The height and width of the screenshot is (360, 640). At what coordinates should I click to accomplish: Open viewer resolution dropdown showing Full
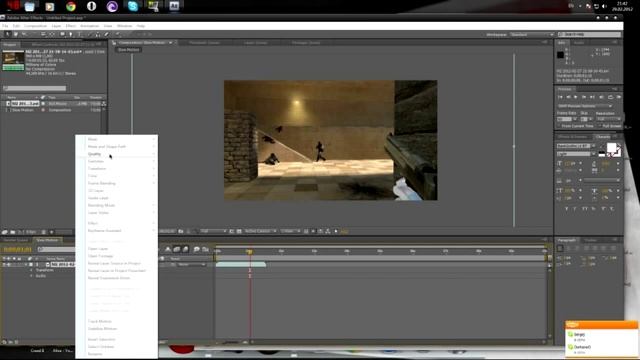pos(213,231)
